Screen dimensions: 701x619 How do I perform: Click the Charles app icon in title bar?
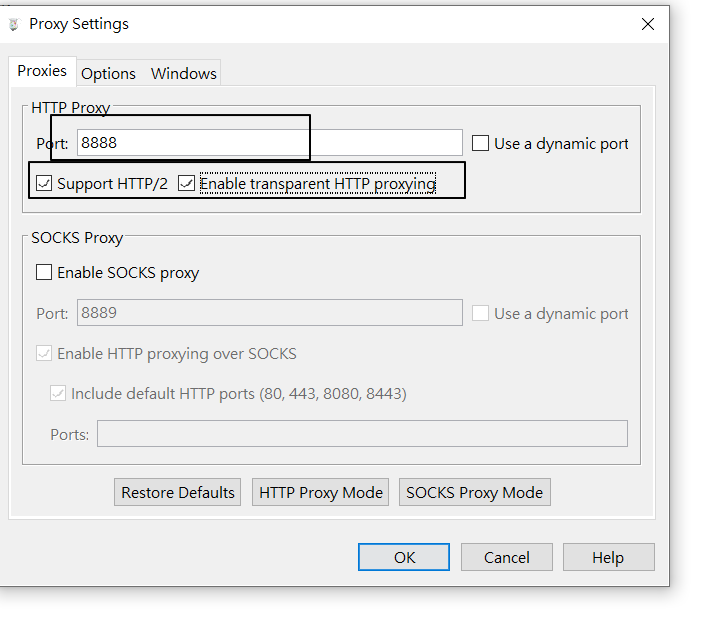[14, 24]
